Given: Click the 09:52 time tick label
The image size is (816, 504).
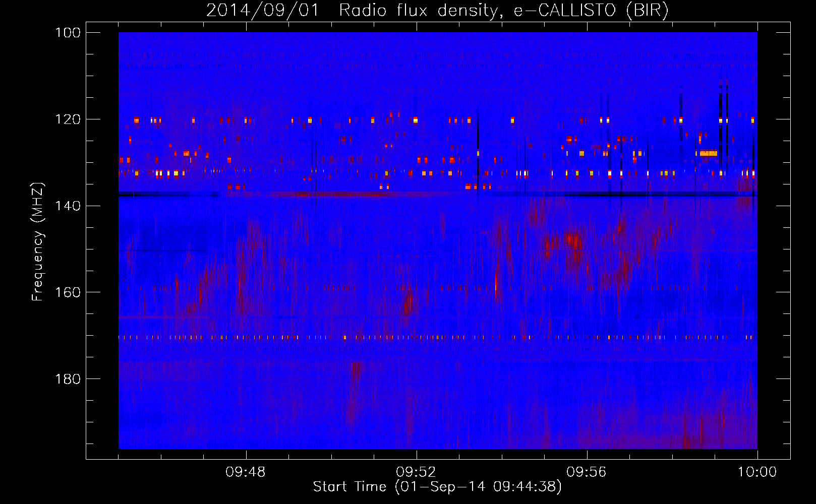Looking at the screenshot, I should point(416,472).
